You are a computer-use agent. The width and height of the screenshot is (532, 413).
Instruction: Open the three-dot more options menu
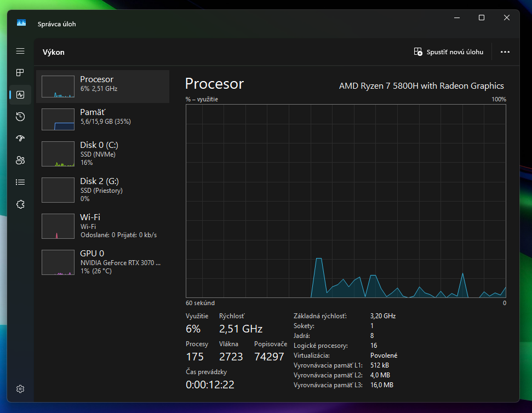click(x=505, y=52)
